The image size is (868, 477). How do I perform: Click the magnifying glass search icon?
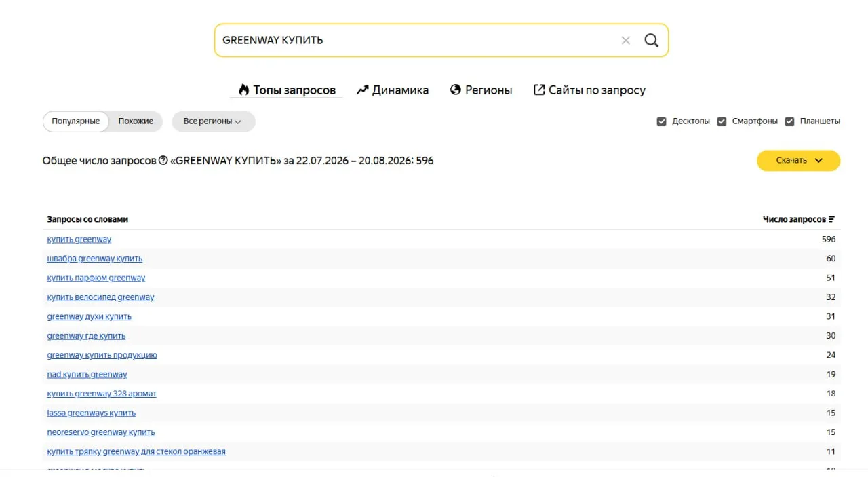[651, 41]
